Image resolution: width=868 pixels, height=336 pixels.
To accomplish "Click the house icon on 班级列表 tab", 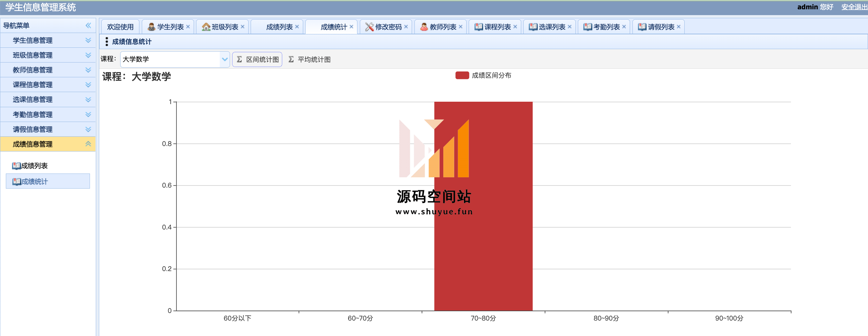I will coord(206,27).
